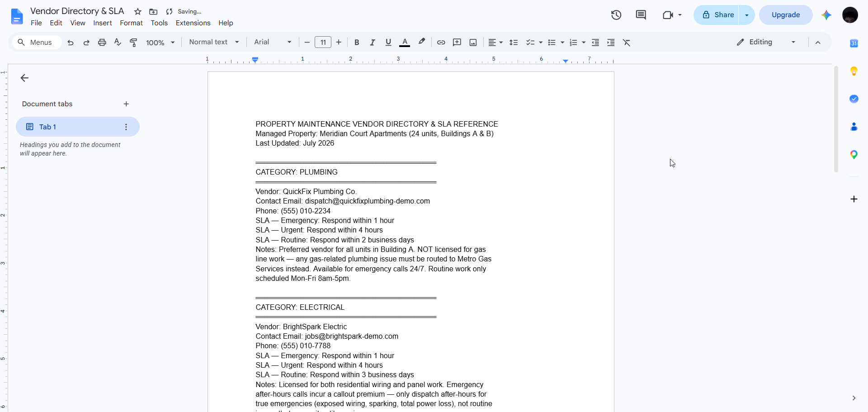868x412 pixels.
Task: Decrease the font size
Action: point(307,43)
